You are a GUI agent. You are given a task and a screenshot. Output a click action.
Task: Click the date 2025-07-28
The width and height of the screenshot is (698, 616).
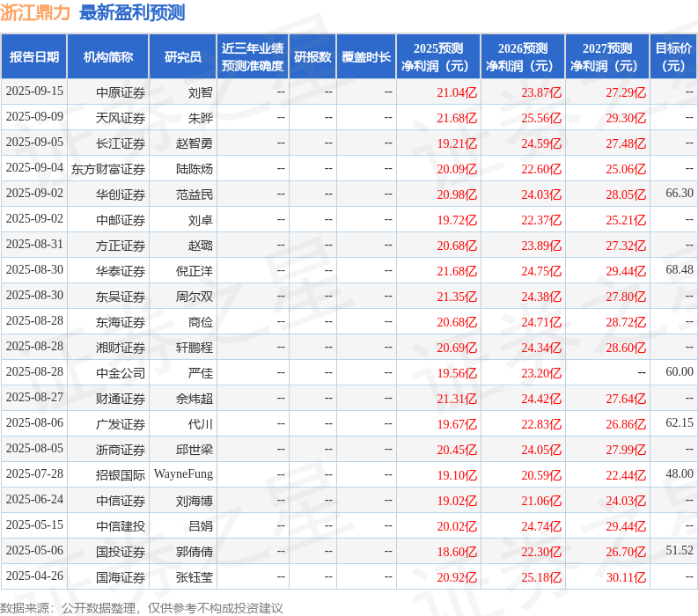tap(34, 473)
